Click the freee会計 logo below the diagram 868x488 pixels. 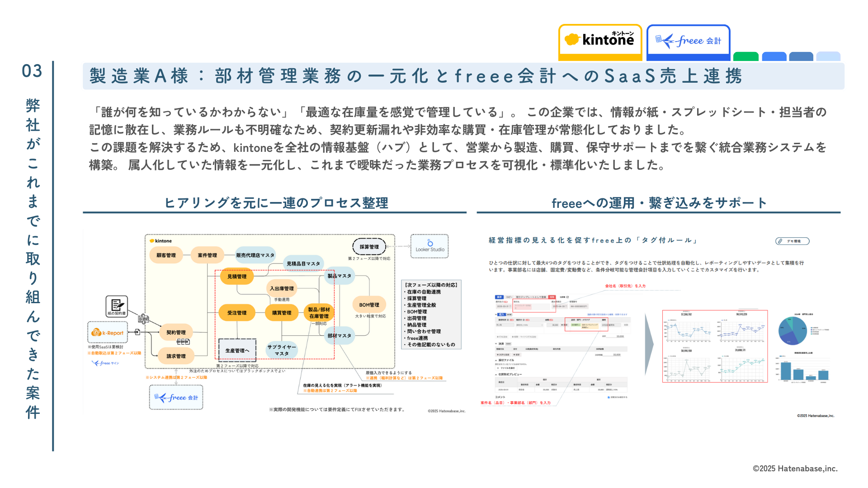pyautogui.click(x=176, y=398)
